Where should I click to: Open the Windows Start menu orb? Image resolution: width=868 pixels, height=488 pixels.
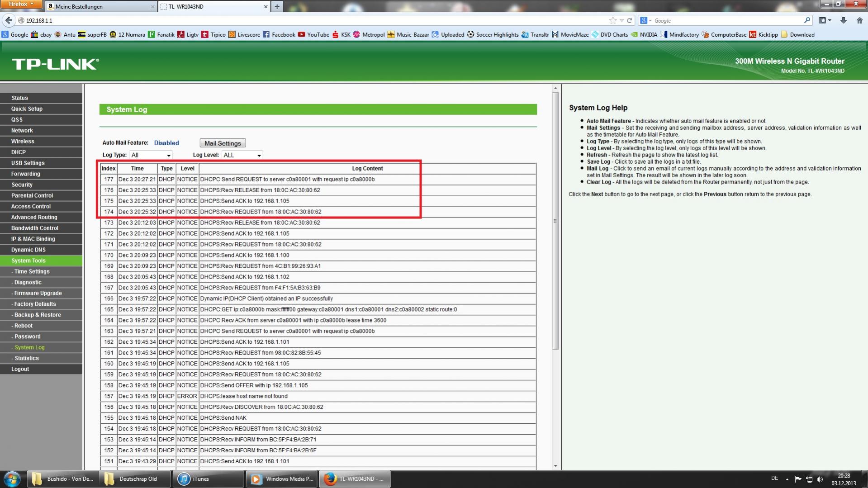pyautogui.click(x=12, y=479)
